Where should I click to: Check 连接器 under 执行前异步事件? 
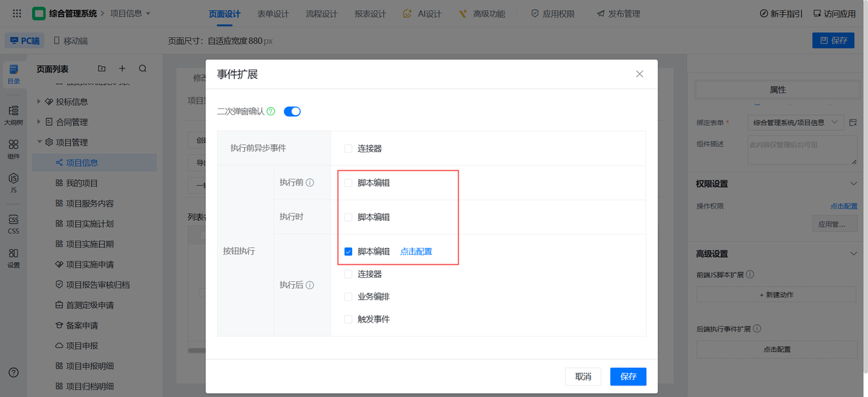click(x=349, y=148)
